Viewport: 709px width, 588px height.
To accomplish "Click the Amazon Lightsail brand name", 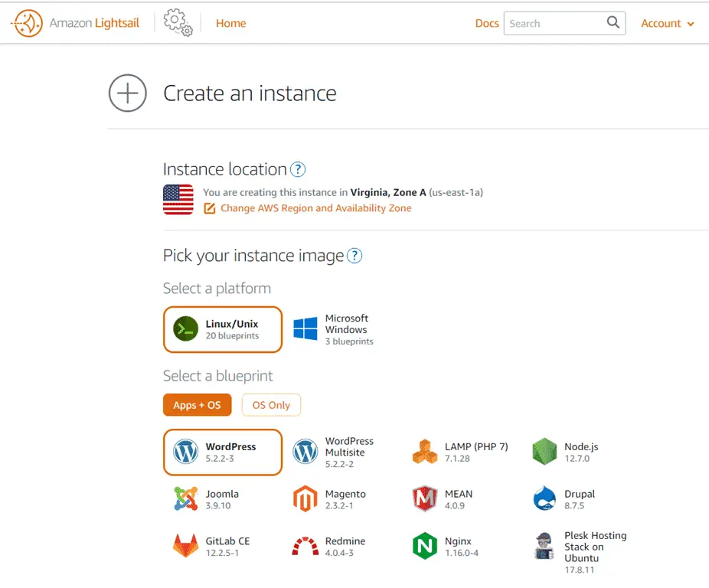I will (x=94, y=23).
